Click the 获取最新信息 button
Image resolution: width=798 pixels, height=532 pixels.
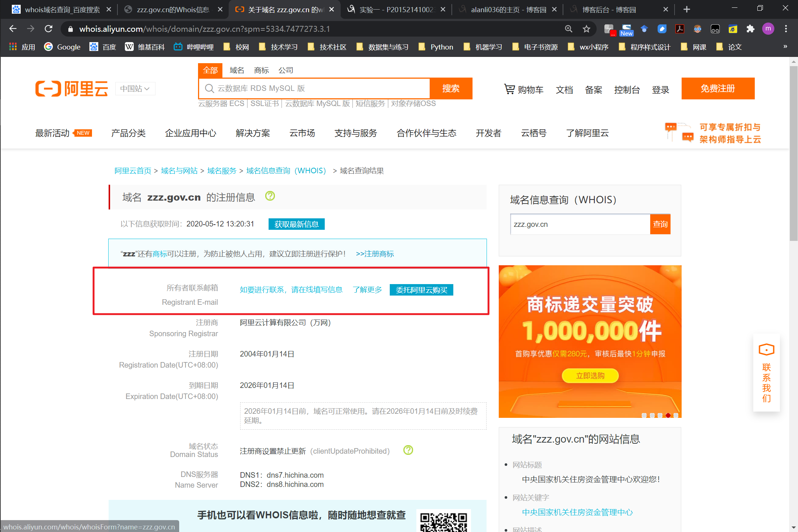click(296, 224)
